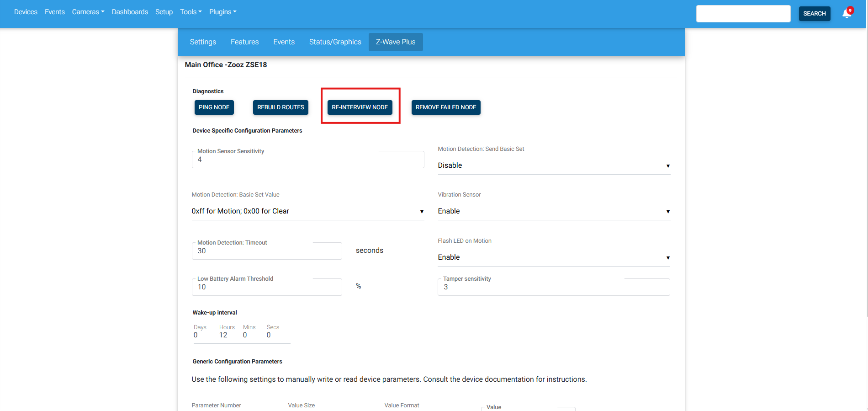This screenshot has height=411, width=868.
Task: Open the Send Basic Set dropdown
Action: tap(554, 165)
